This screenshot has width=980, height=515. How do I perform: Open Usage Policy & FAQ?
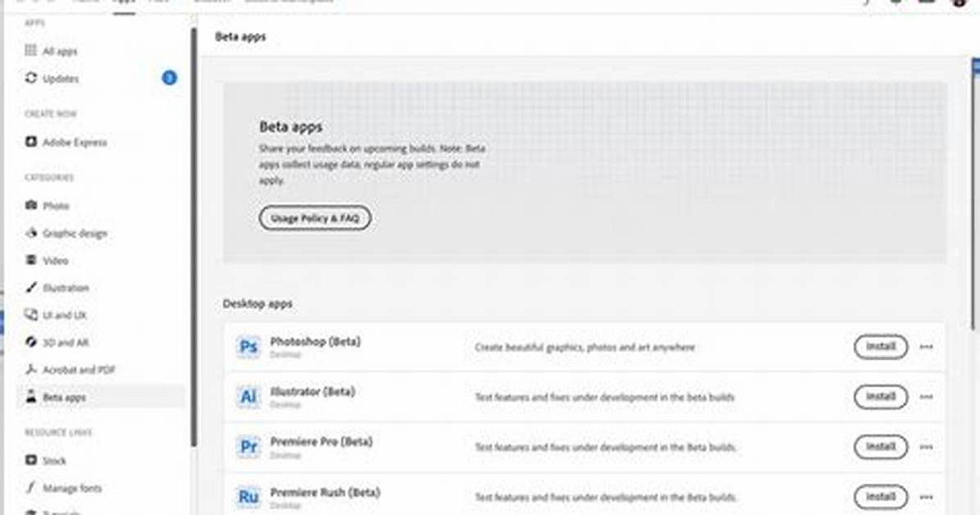(315, 218)
